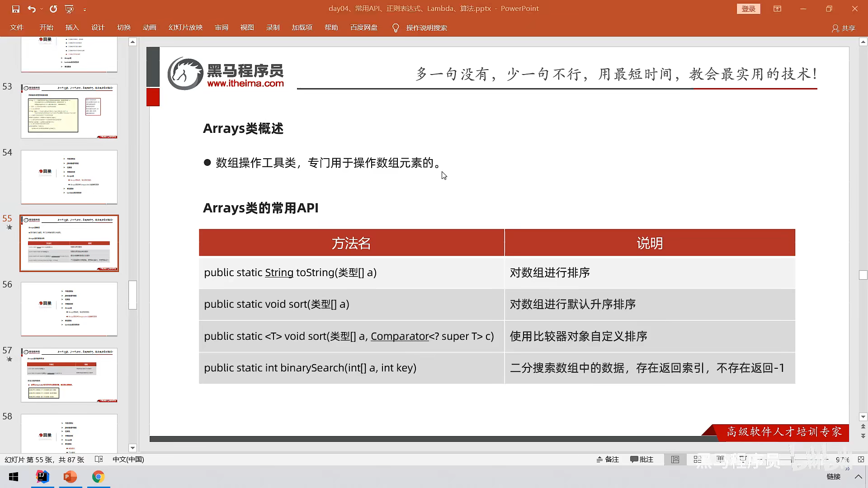Click the Repeat/Redo icon
The width and height of the screenshot is (868, 488).
pos(53,9)
